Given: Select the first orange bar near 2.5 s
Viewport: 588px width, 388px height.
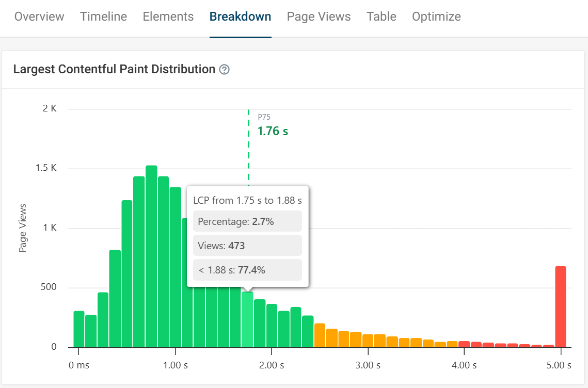Looking at the screenshot, I should click(320, 334).
